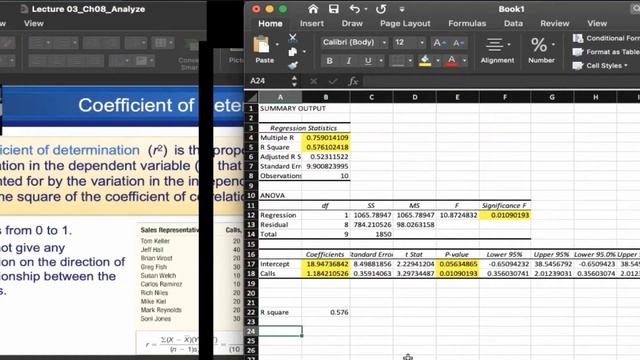
Task: Decrease font size with smaller A icon
Action: click(x=458, y=42)
